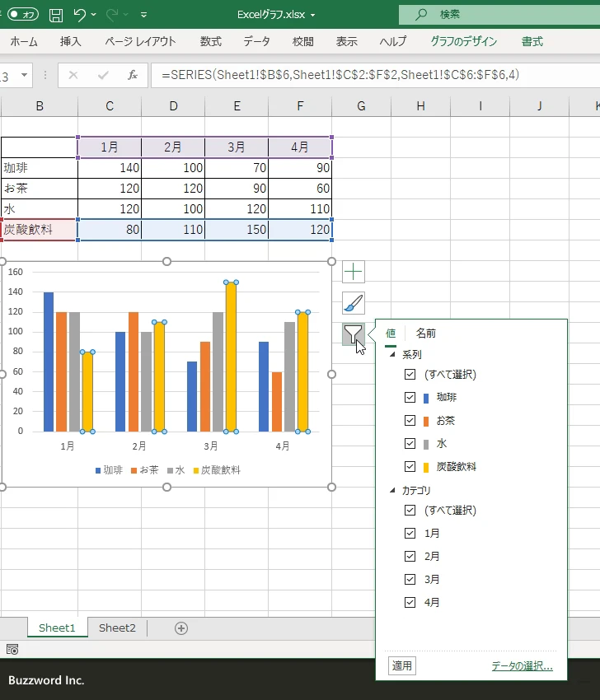This screenshot has height=700, width=600.
Task: Open the グラフのデザイン ribbon tab
Action: 464,41
